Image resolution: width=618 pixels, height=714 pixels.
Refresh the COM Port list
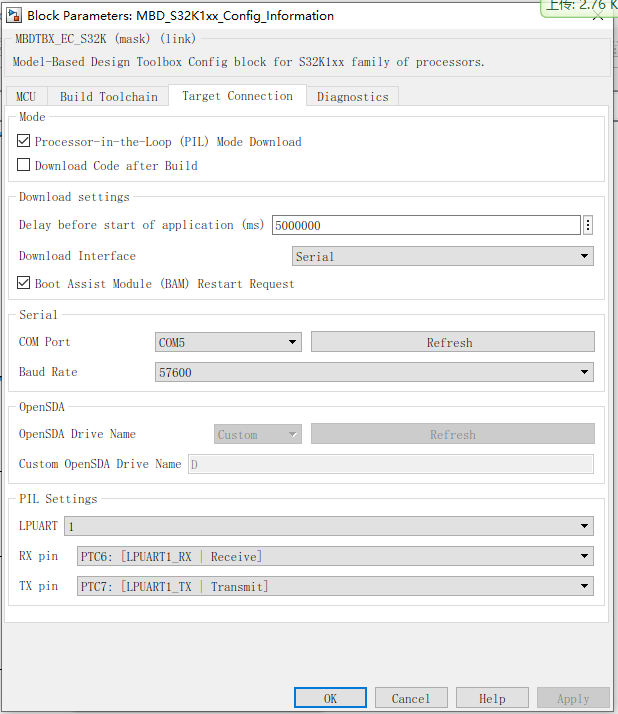pos(453,342)
